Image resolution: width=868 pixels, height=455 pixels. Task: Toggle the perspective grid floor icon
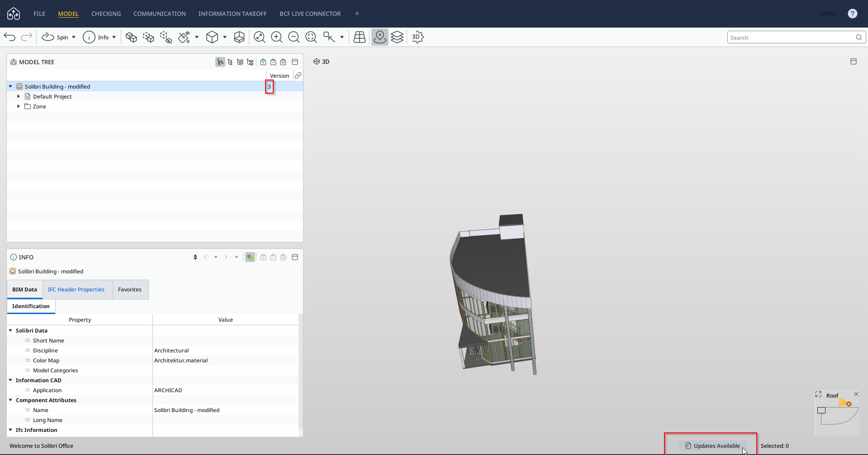[360, 37]
